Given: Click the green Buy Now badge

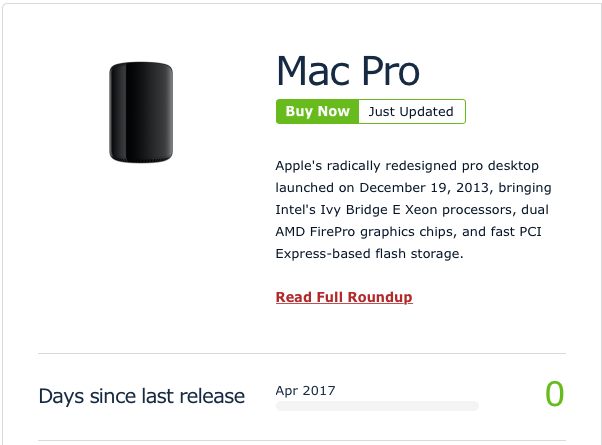Looking at the screenshot, I should [318, 111].
